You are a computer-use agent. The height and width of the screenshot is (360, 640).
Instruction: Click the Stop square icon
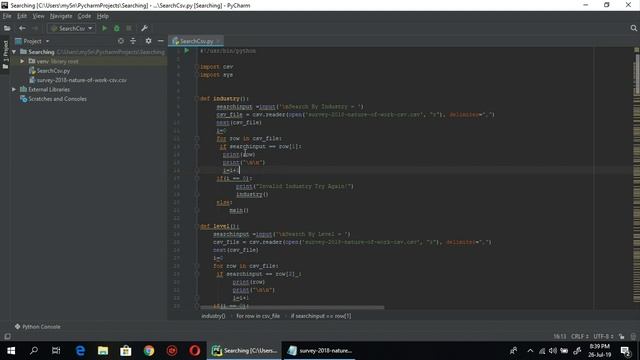pyautogui.click(x=129, y=28)
